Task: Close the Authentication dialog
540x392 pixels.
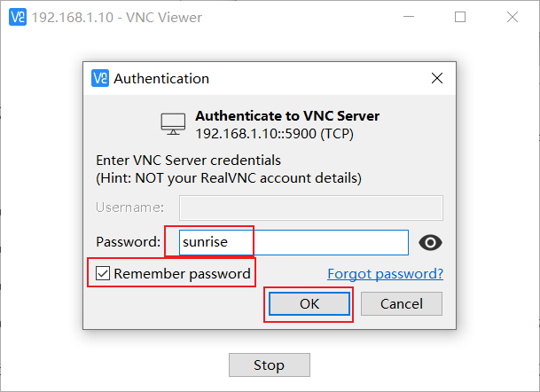Action: tap(437, 78)
